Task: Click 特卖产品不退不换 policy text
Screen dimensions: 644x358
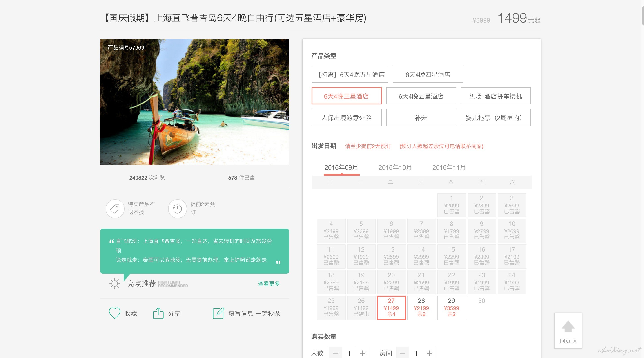Action: pyautogui.click(x=141, y=208)
